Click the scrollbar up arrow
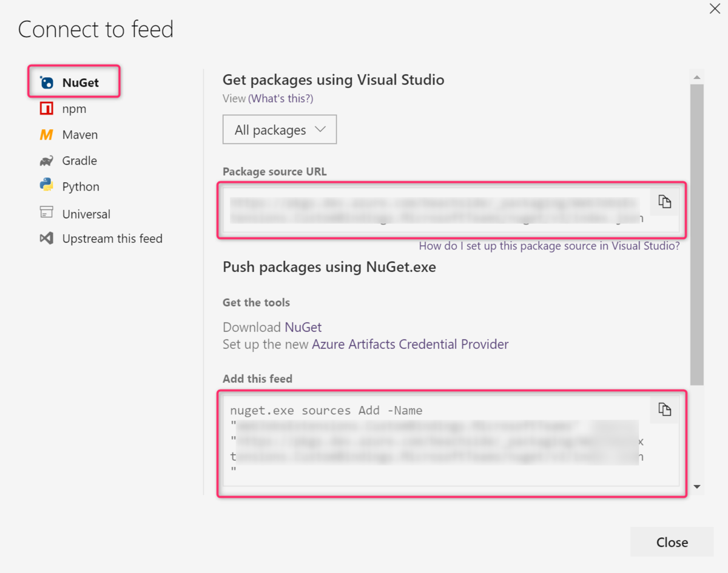The height and width of the screenshot is (573, 728). (x=697, y=77)
